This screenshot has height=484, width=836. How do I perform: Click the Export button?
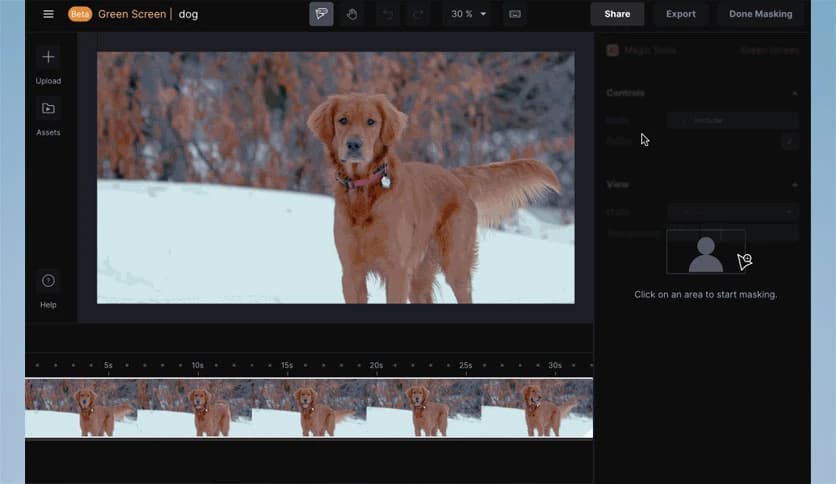(680, 14)
